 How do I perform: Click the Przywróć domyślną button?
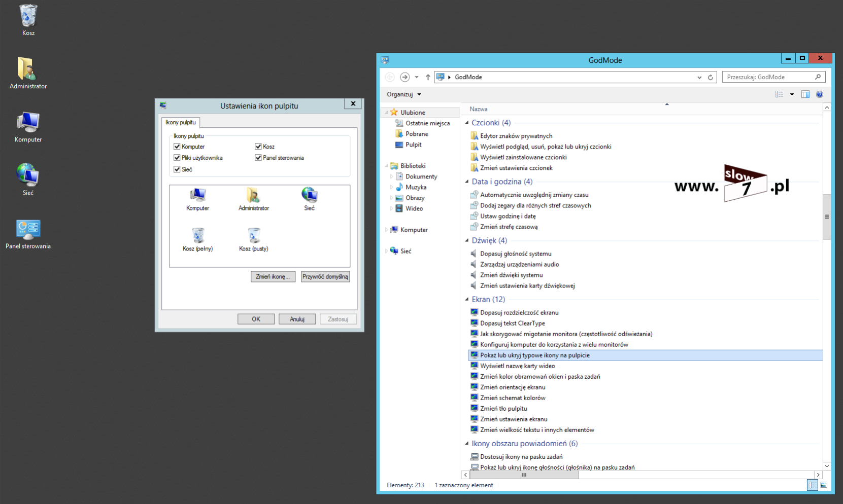coord(325,276)
